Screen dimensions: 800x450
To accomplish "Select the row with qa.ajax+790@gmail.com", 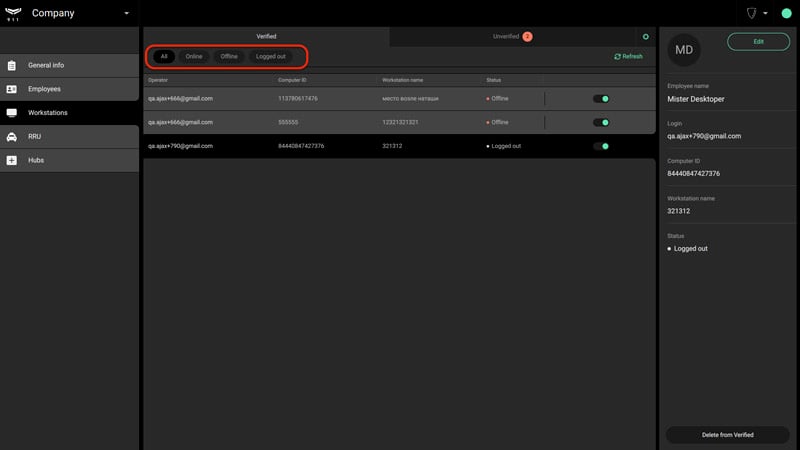I will [x=399, y=146].
